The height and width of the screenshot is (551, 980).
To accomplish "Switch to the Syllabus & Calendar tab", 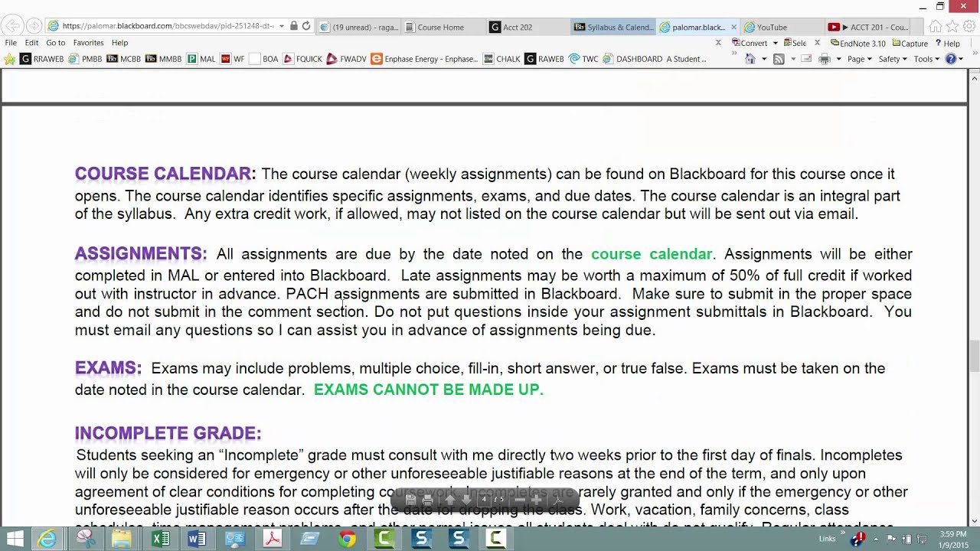I will pos(613,27).
